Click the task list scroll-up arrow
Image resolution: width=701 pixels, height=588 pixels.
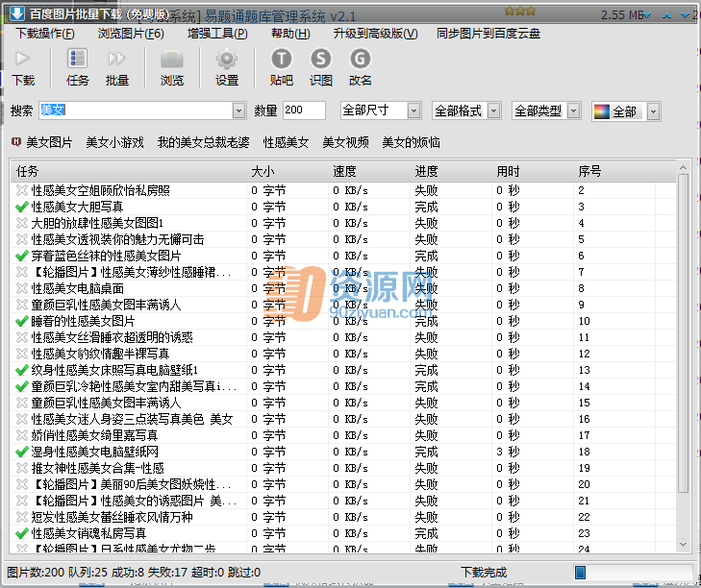coord(683,167)
